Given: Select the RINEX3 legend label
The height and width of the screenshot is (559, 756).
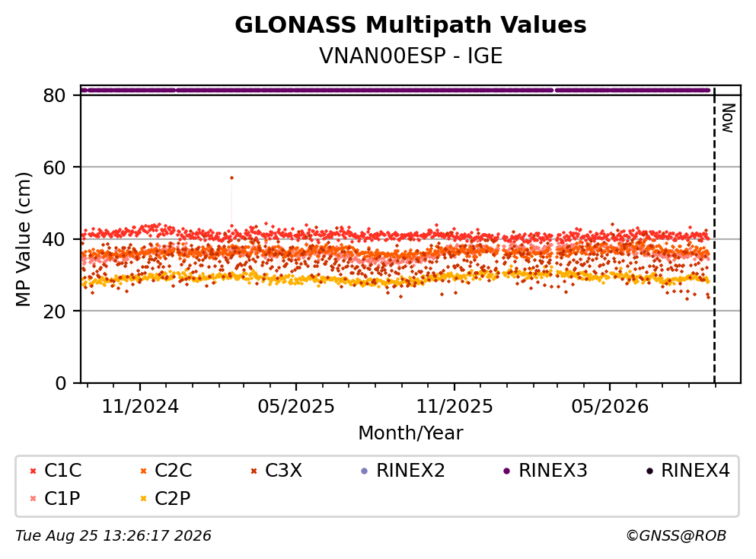Looking at the screenshot, I should click(x=553, y=471).
